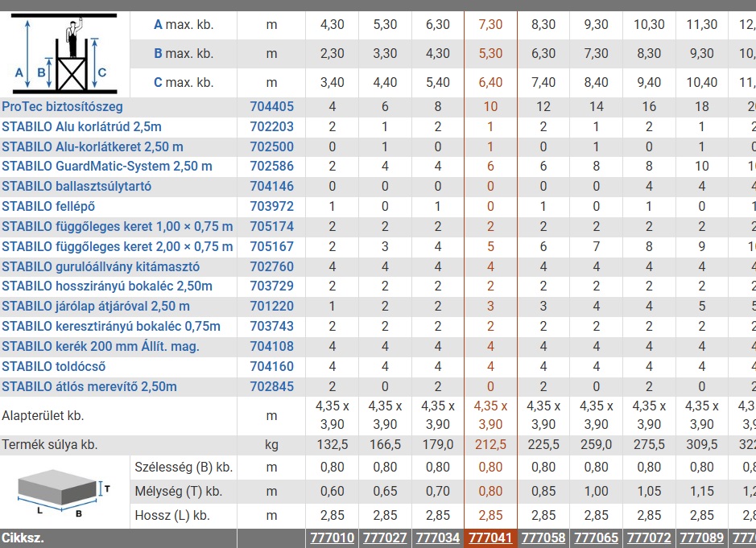Screen dimensions: 756x548
Task: Open the STABILO Alu-korlátkeret 2,50 m link
Action: (x=93, y=147)
